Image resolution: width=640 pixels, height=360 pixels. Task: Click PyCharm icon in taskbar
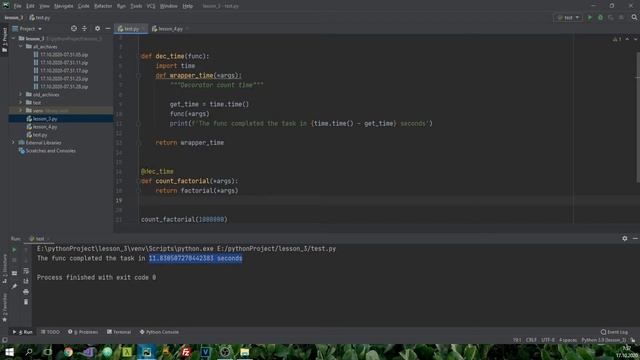pos(147,352)
